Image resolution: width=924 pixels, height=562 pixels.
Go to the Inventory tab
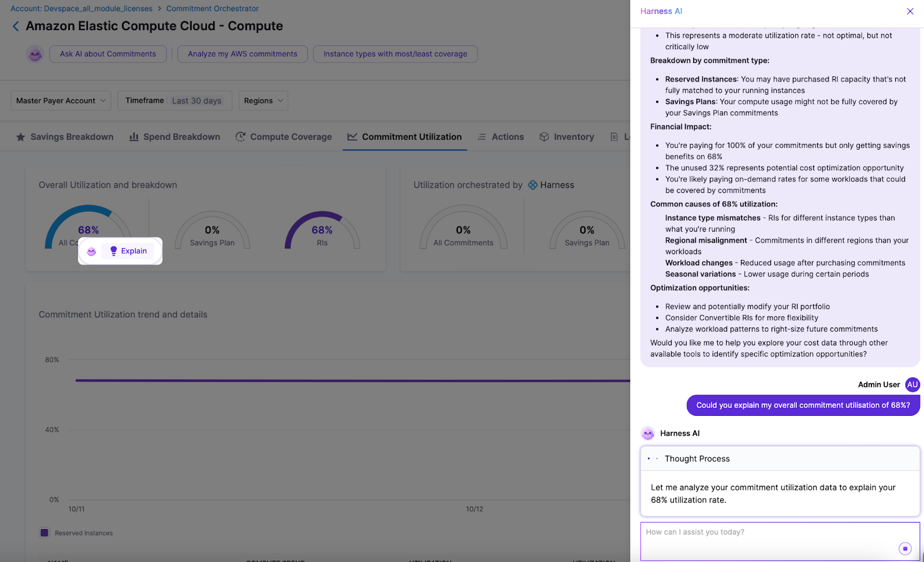(x=567, y=137)
